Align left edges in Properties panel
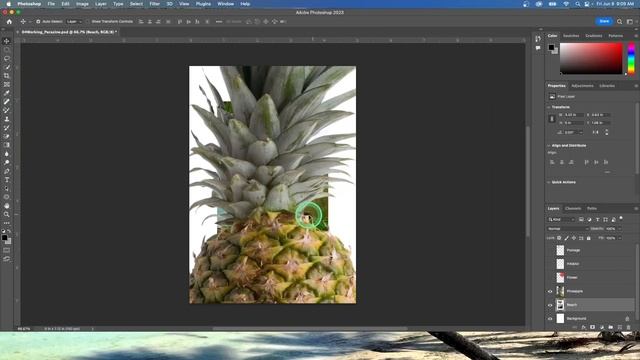The width and height of the screenshot is (640, 360). [x=552, y=162]
